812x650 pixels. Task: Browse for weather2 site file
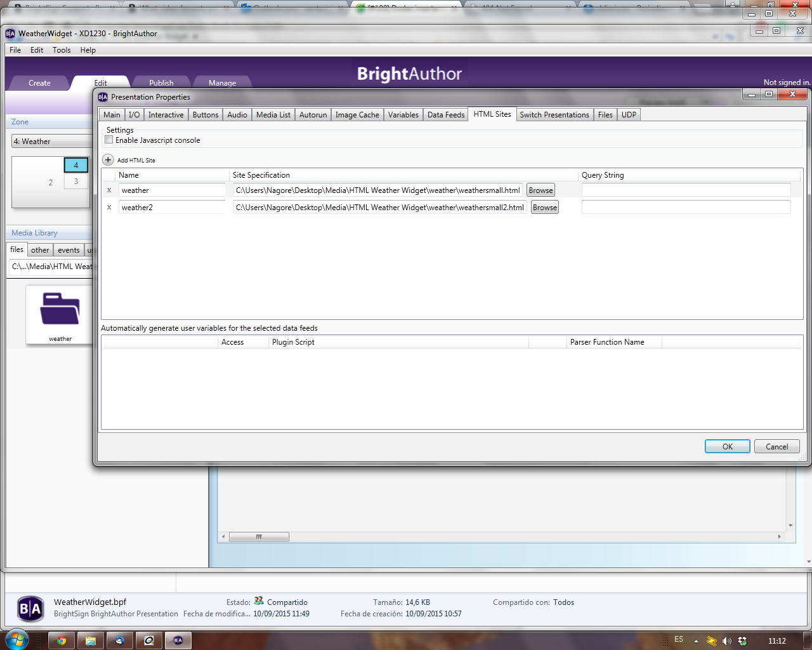pos(545,208)
